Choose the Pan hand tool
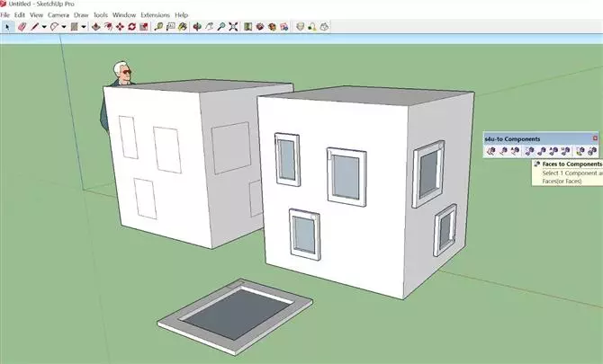This screenshot has width=603, height=364. [x=209, y=27]
